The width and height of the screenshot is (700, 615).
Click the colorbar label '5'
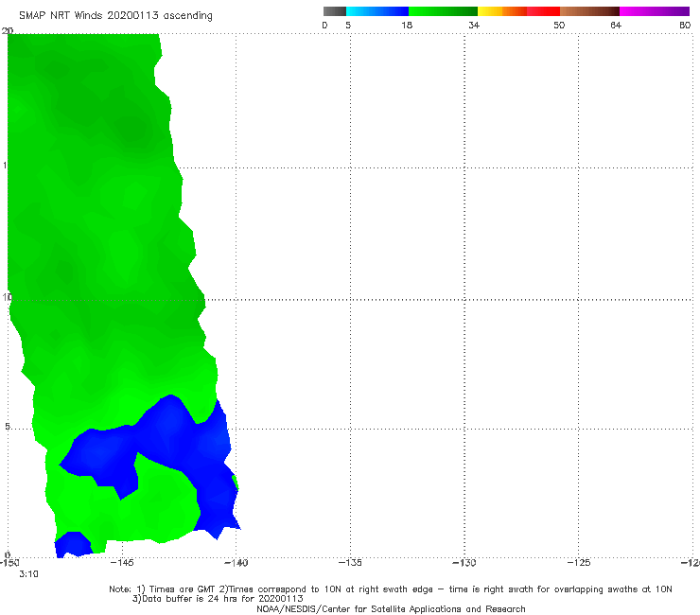click(x=348, y=25)
